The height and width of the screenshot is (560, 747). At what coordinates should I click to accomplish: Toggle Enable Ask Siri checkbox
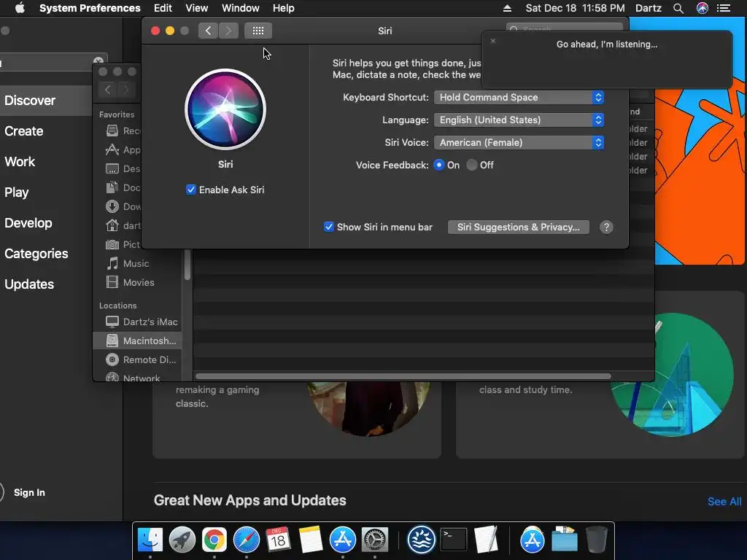coord(191,190)
